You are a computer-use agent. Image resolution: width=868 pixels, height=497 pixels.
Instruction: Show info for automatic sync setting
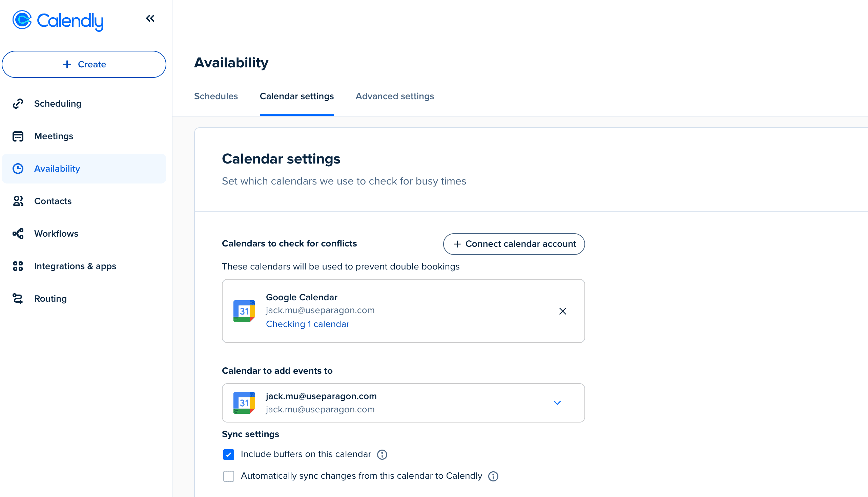tap(493, 476)
